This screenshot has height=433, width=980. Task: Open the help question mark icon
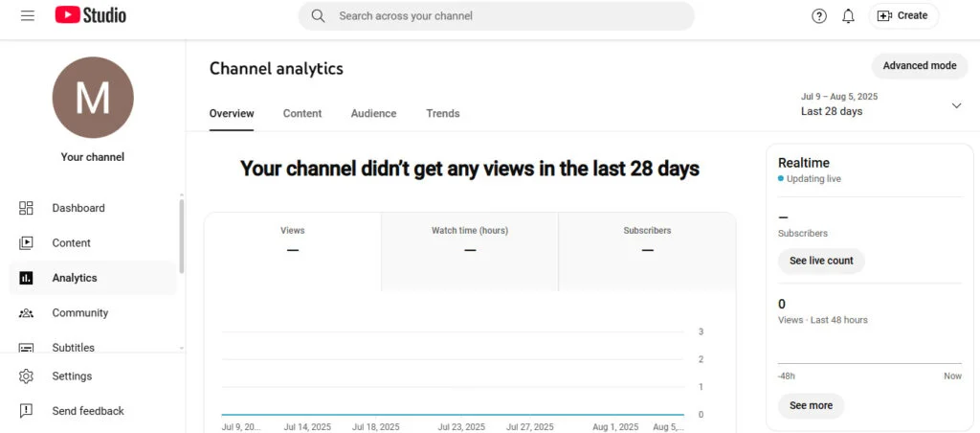pyautogui.click(x=819, y=16)
